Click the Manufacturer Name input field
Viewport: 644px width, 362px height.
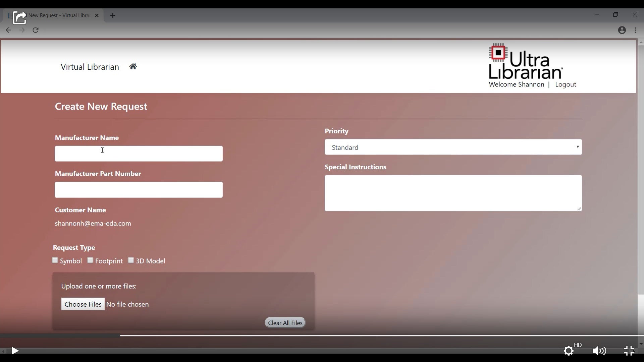click(139, 154)
